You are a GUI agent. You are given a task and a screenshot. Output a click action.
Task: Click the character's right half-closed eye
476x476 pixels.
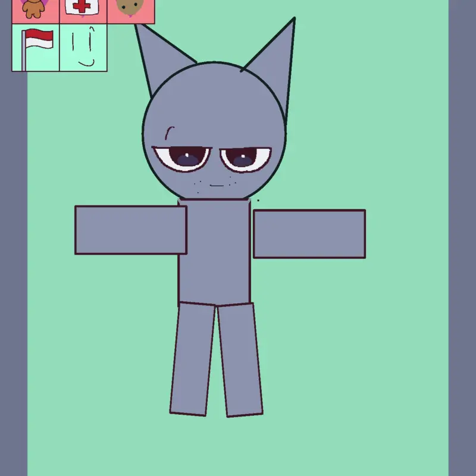(x=245, y=159)
